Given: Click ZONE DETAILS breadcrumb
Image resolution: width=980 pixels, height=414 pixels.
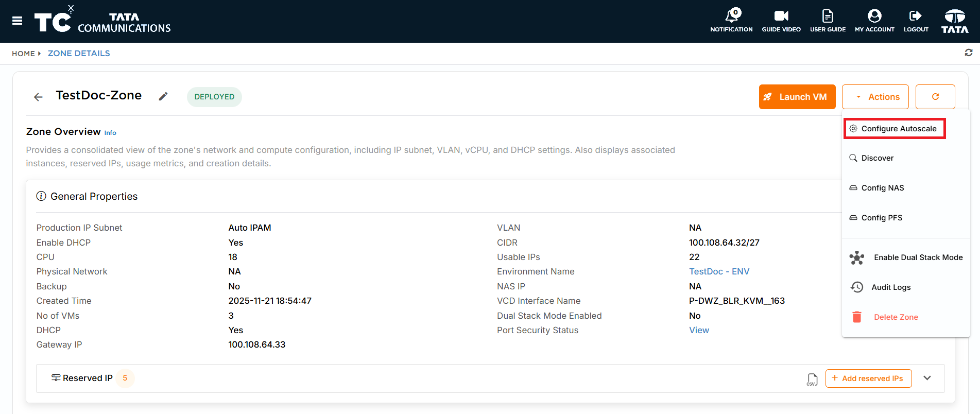Looking at the screenshot, I should click(x=79, y=54).
